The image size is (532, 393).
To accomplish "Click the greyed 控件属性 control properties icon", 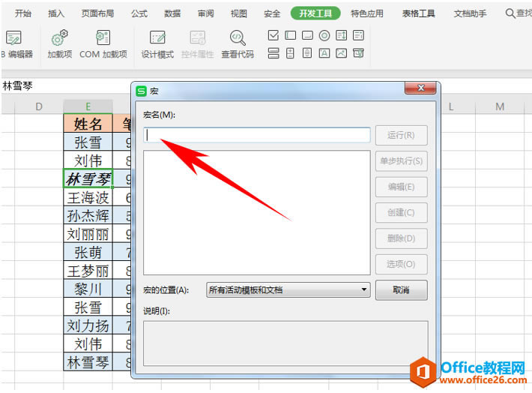I will click(x=198, y=37).
